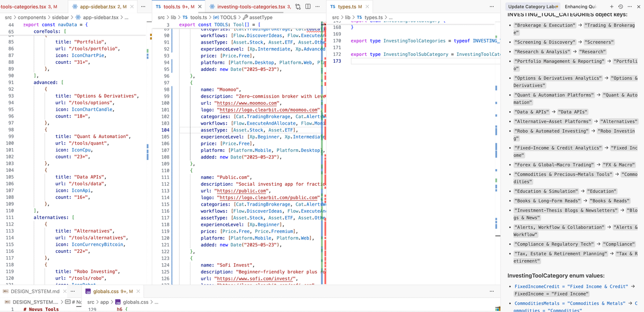Viewport: 644px width, 312px height.
Task: Select the types.ts tab
Action: 349,6
